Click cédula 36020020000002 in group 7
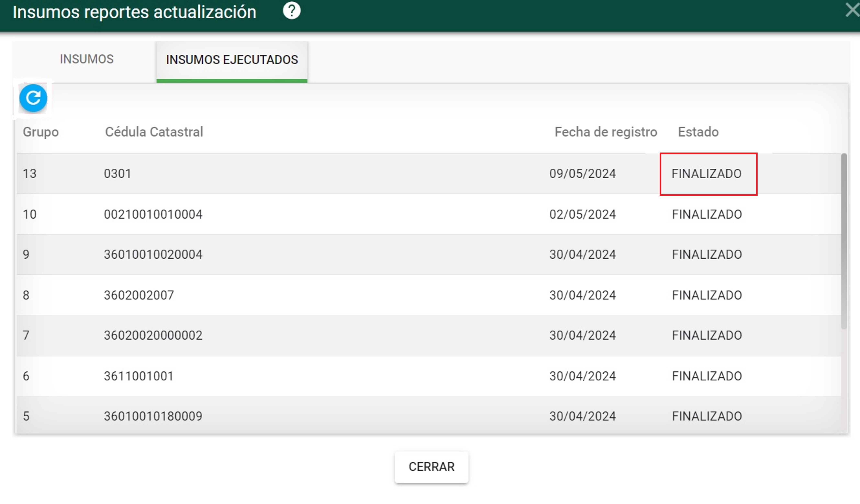860x504 pixels. pyautogui.click(x=153, y=335)
